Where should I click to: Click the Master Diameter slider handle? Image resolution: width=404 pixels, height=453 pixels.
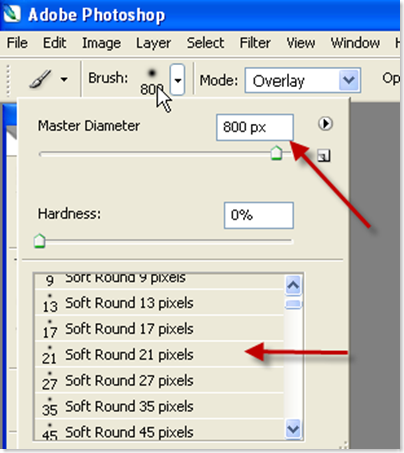276,153
